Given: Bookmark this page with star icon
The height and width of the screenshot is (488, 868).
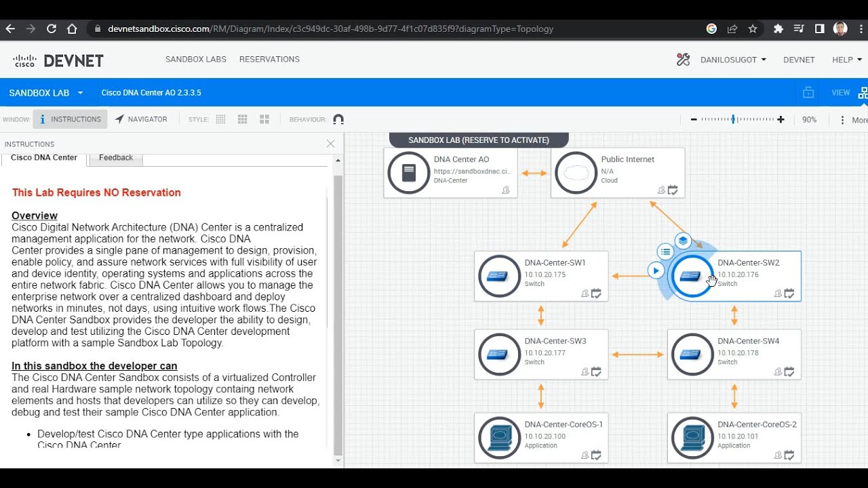Looking at the screenshot, I should pos(753,29).
